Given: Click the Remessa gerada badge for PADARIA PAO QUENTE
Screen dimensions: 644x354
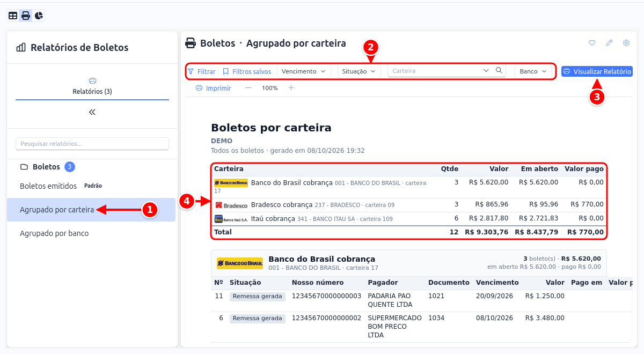Looking at the screenshot, I should point(258,296).
